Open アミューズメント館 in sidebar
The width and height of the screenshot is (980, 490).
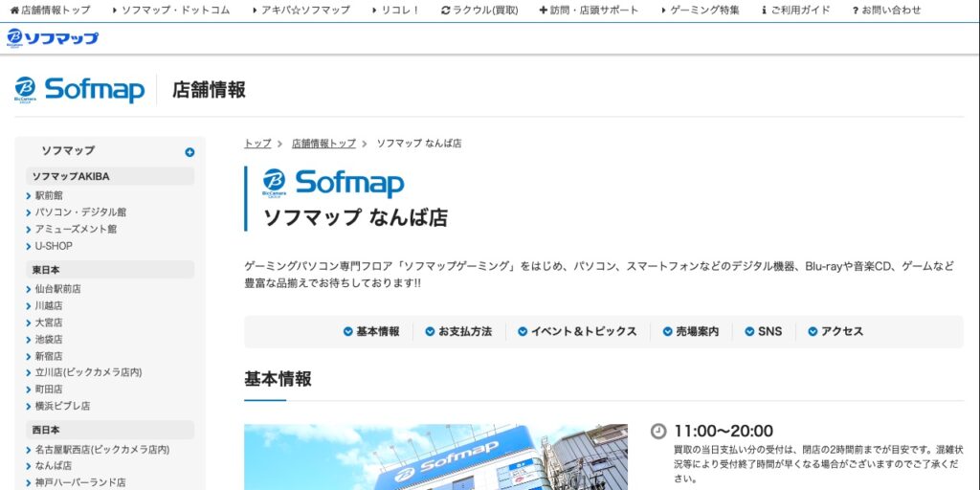[76, 230]
